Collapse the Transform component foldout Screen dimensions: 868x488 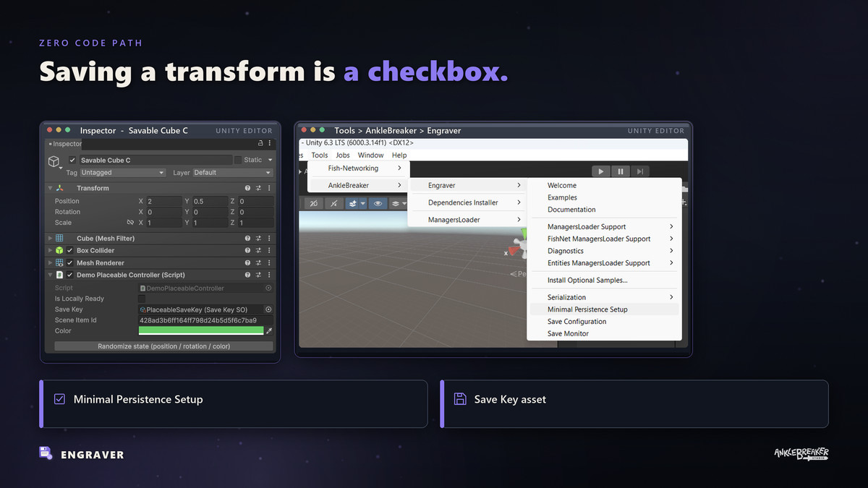point(51,188)
